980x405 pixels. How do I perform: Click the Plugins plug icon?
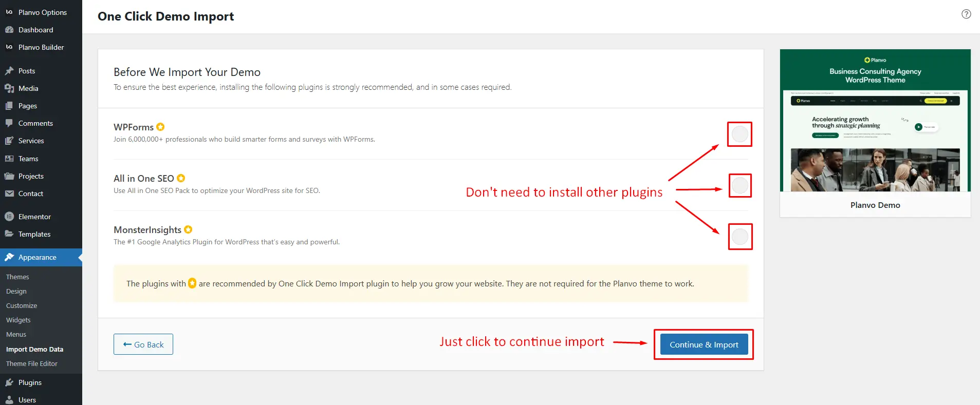tap(9, 382)
